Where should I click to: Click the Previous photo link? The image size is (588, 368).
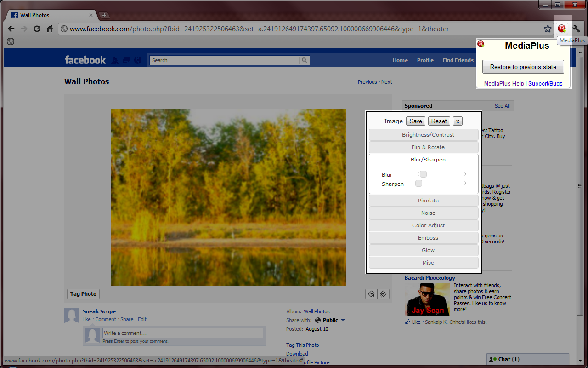coord(367,82)
